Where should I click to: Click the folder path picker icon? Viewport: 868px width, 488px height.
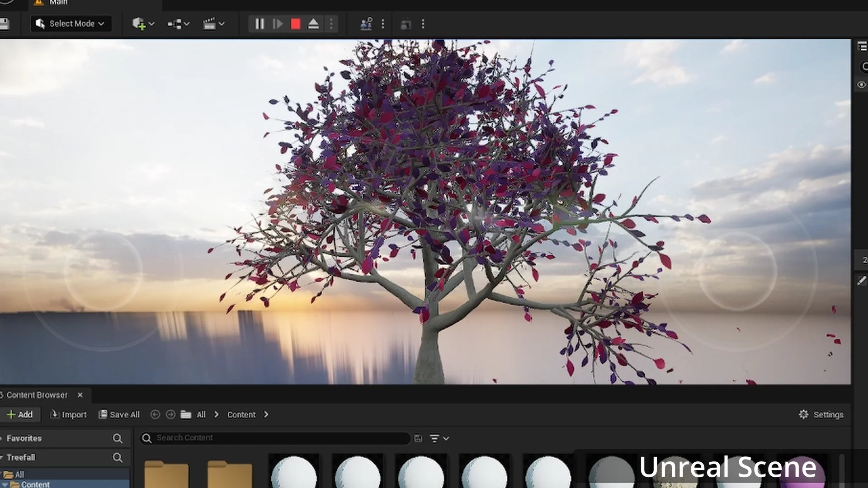(x=186, y=414)
